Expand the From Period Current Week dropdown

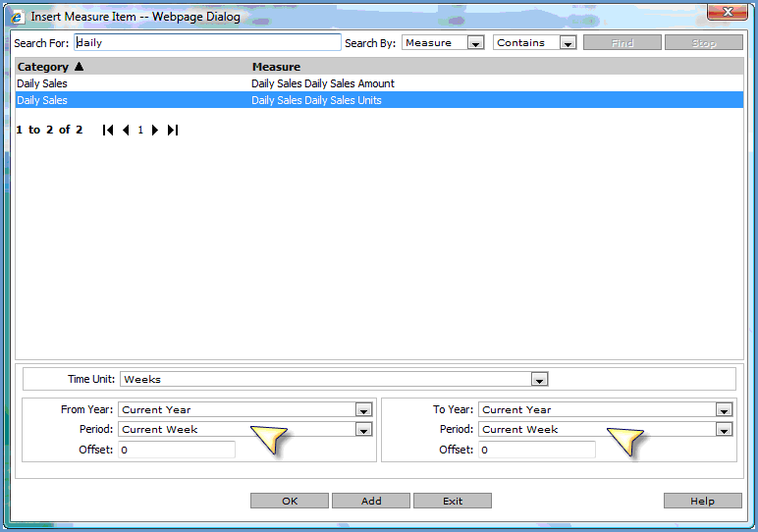pyautogui.click(x=363, y=430)
